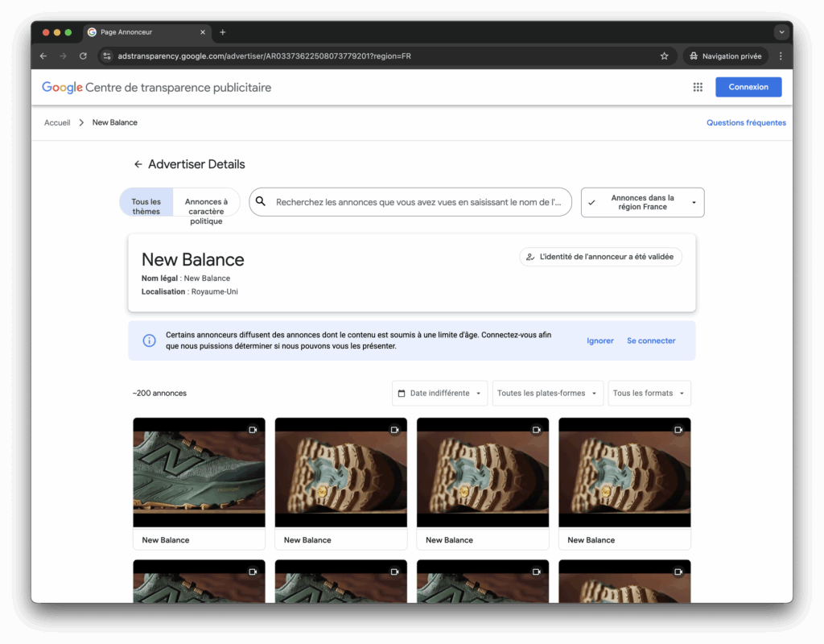Click the browser back arrow
The image size is (824, 644).
43,56
